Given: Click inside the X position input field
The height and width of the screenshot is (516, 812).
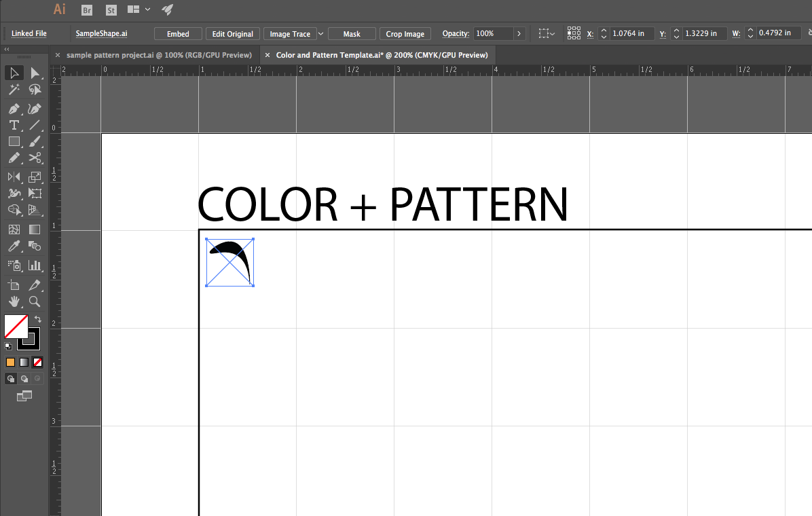Looking at the screenshot, I should click(631, 33).
